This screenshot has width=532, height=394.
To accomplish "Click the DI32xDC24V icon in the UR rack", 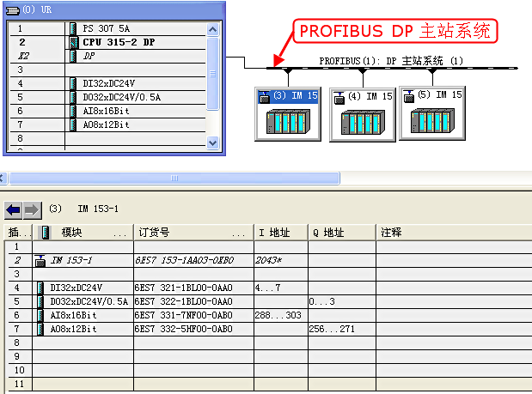I will pyautogui.click(x=73, y=83).
